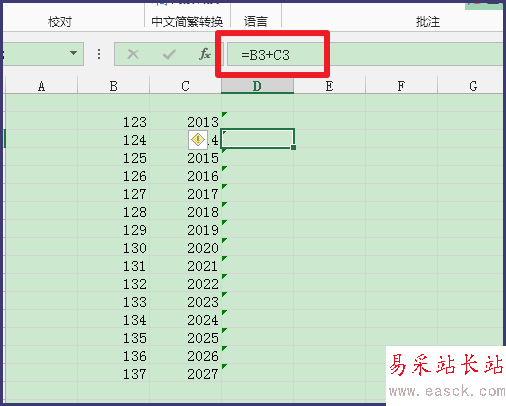The height and width of the screenshot is (406, 506).
Task: Click cell with value 2025
Action: coord(185,337)
